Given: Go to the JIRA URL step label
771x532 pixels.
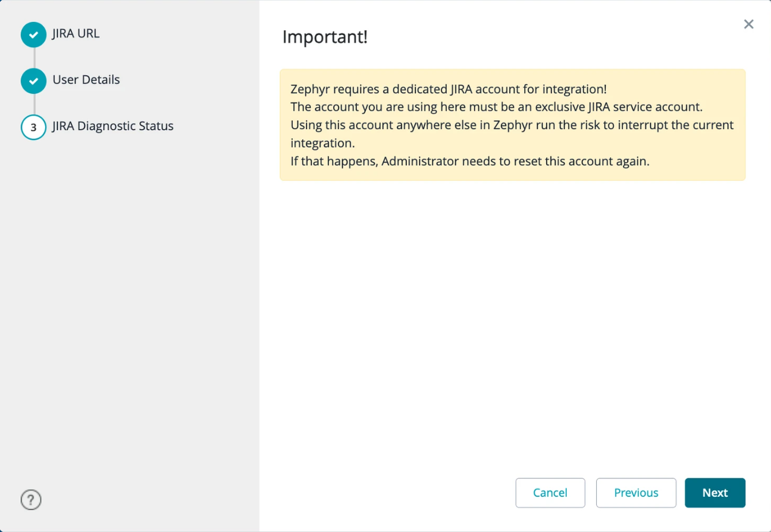Looking at the screenshot, I should coord(76,33).
